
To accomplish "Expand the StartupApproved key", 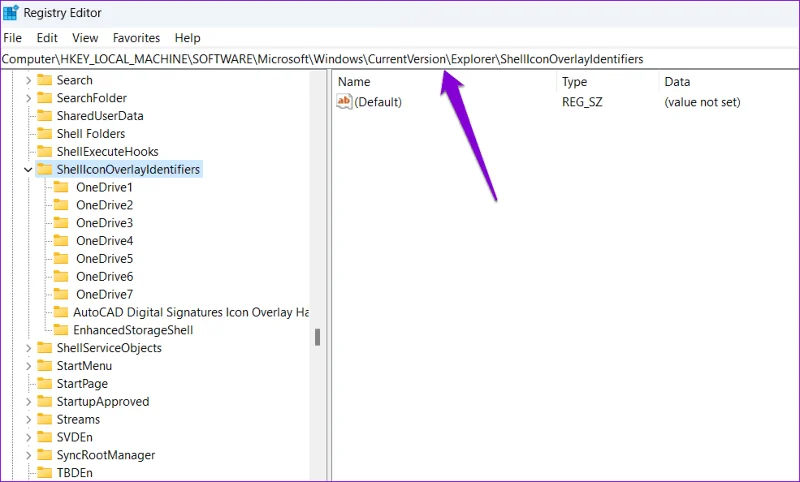I will click(29, 402).
